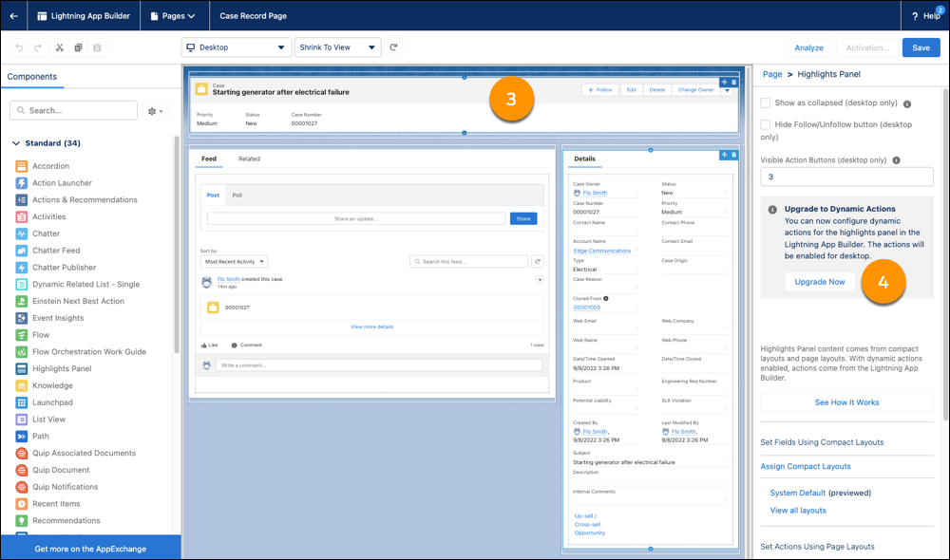Click the Upgrade Now button
This screenshot has width=950, height=560.
coord(819,281)
